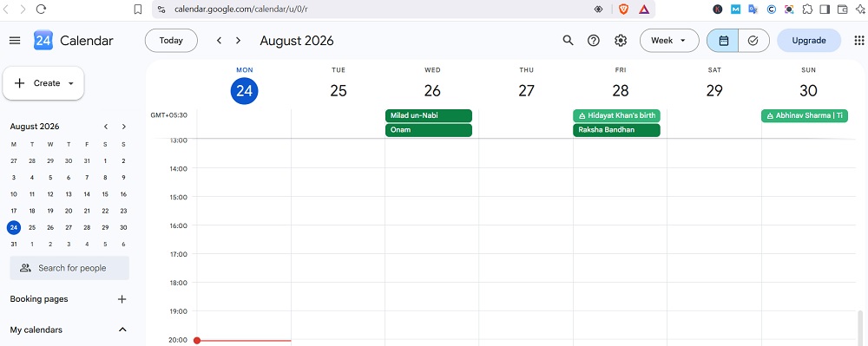Open the Google Translate extension icon

click(753, 9)
